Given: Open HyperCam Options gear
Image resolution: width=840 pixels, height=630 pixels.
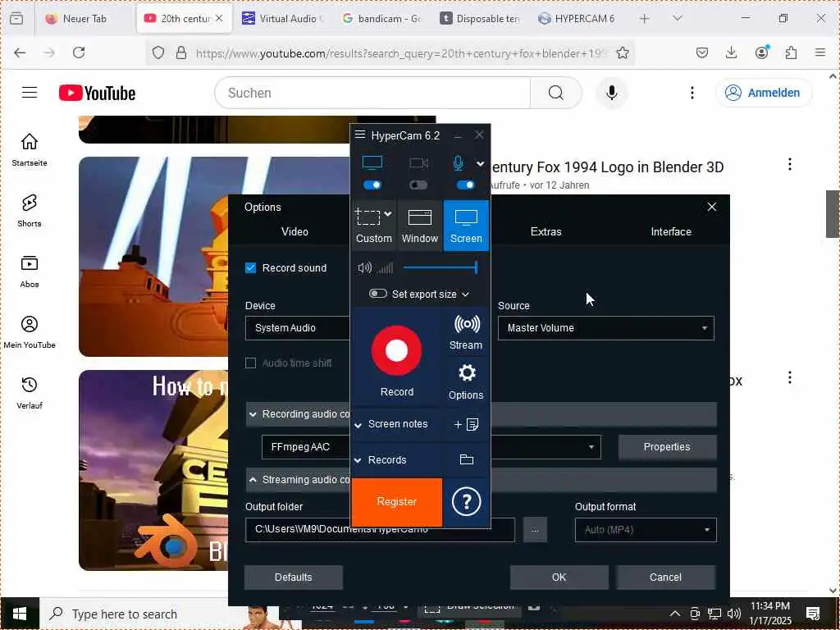Looking at the screenshot, I should pyautogui.click(x=466, y=381).
